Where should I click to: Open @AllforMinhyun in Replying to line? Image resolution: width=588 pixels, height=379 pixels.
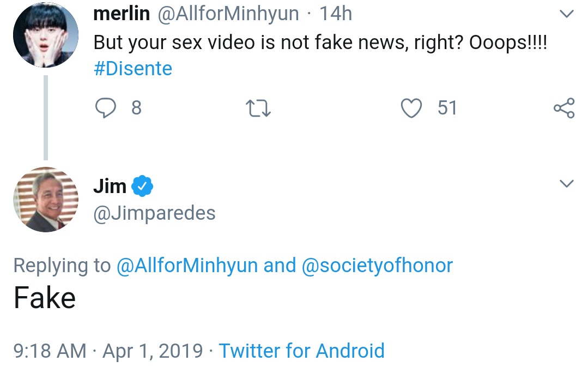(187, 266)
